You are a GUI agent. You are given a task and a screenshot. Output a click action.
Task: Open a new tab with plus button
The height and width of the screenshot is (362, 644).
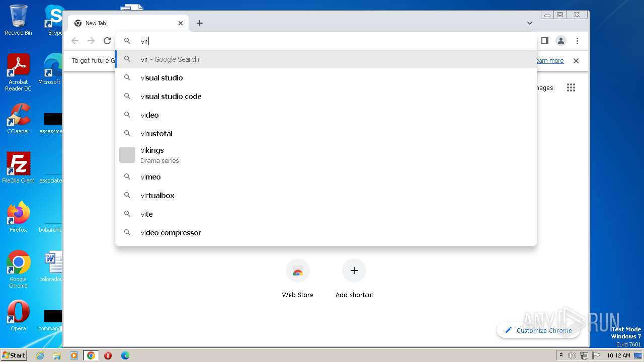200,23
